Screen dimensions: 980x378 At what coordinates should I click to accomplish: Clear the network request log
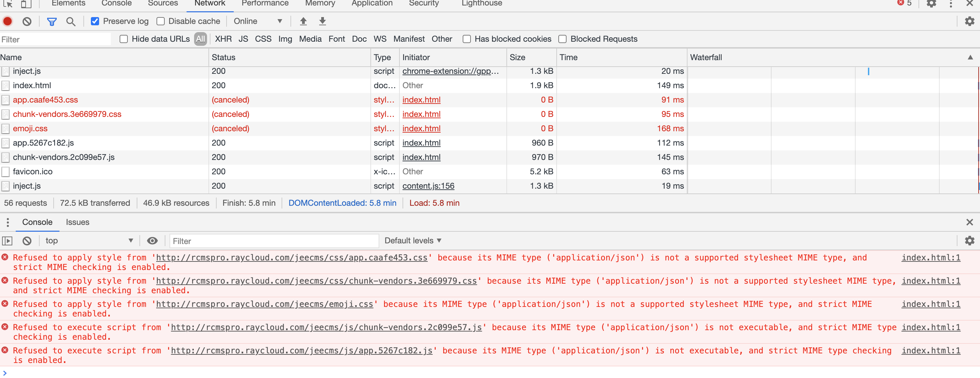27,21
